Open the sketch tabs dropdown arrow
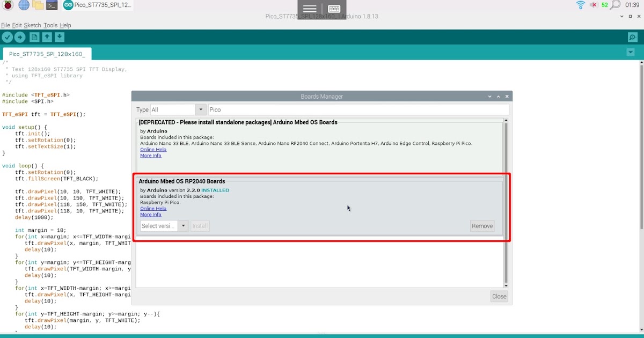644x338 pixels. [x=630, y=52]
